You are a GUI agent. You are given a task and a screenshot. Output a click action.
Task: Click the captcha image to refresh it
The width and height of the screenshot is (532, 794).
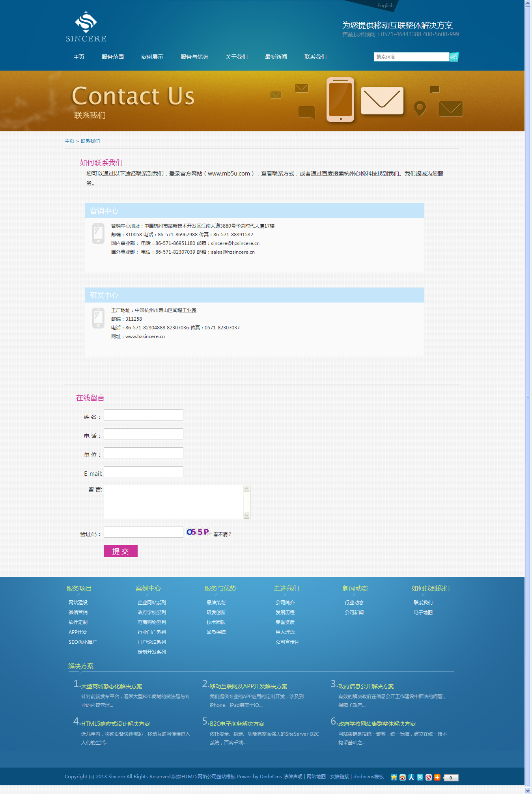click(x=198, y=532)
